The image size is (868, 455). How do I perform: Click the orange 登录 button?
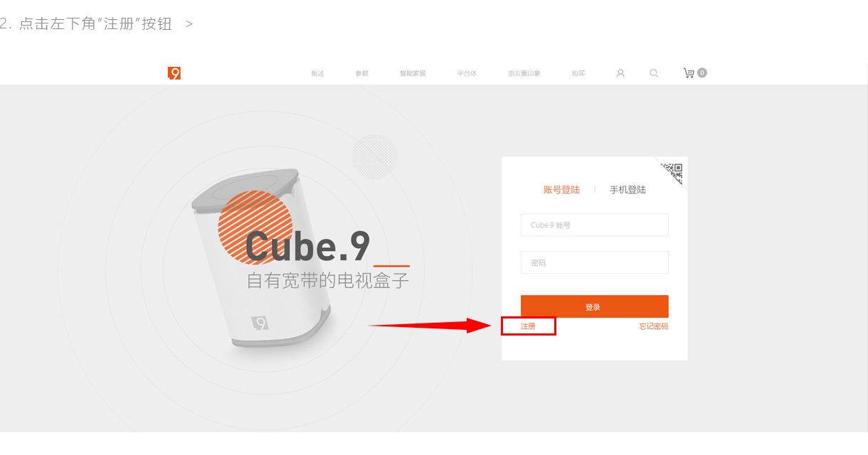595,306
